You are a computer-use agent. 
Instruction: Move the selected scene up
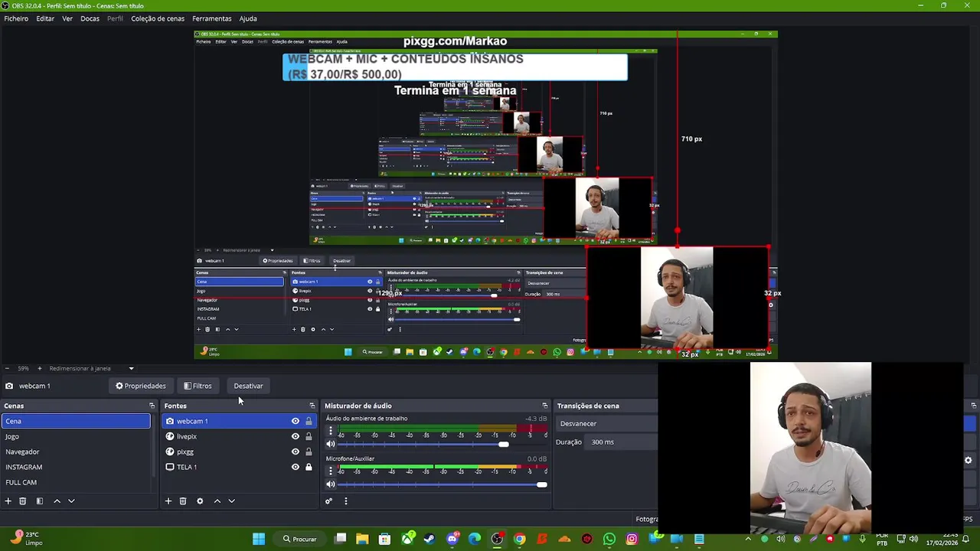[x=57, y=501]
